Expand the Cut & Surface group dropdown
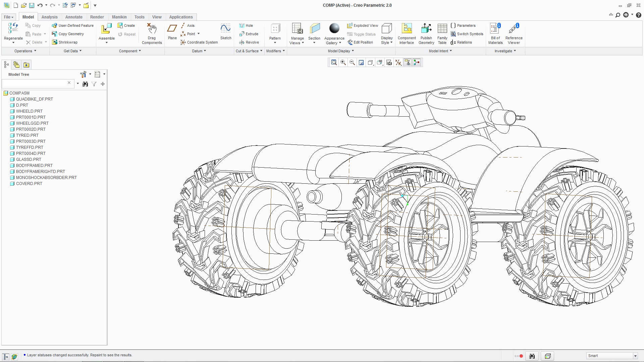The image size is (644, 362). 249,51
